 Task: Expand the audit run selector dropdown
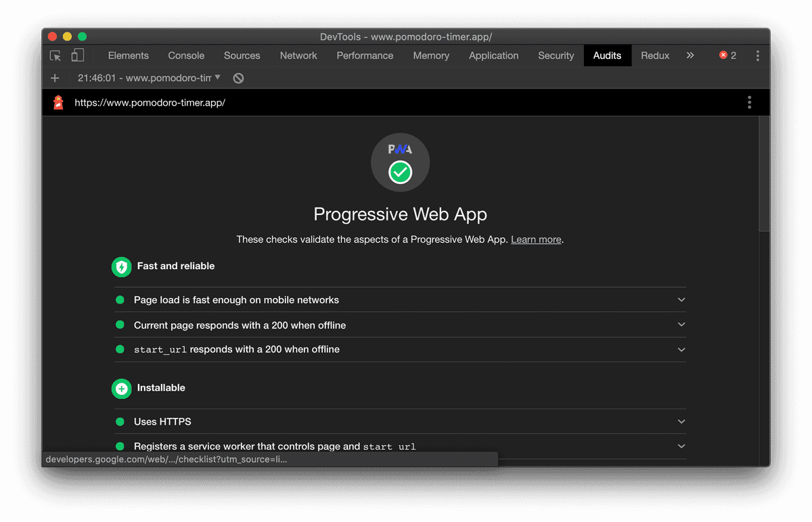point(219,78)
